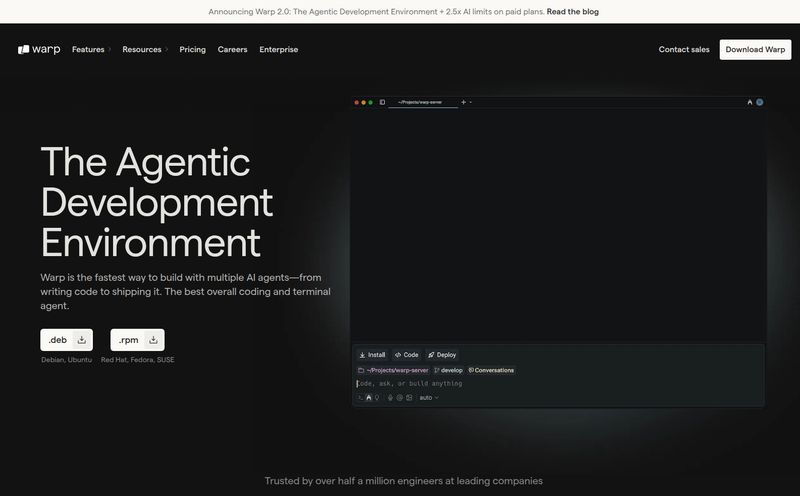Open the Careers page
The height and width of the screenshot is (496, 800).
click(232, 49)
